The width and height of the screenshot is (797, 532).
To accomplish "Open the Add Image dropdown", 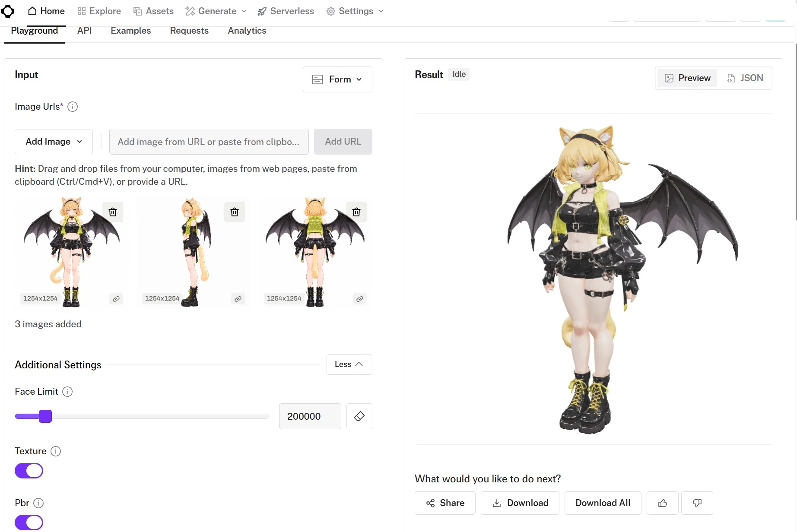I will (x=54, y=142).
